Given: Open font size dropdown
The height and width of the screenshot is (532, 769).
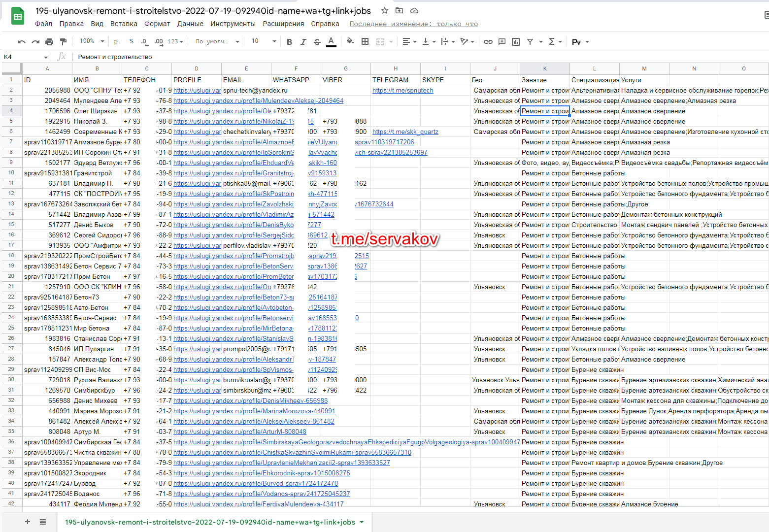Looking at the screenshot, I should point(264,41).
